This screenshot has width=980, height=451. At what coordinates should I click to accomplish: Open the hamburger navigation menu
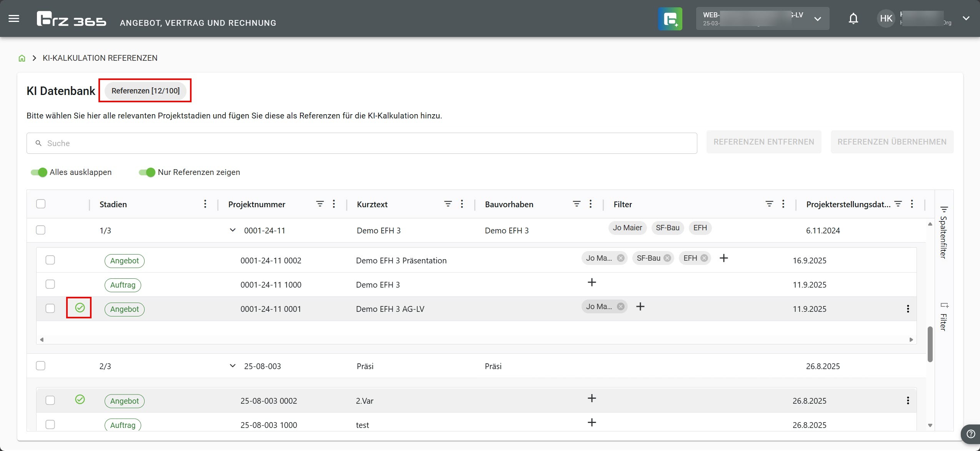(x=14, y=18)
